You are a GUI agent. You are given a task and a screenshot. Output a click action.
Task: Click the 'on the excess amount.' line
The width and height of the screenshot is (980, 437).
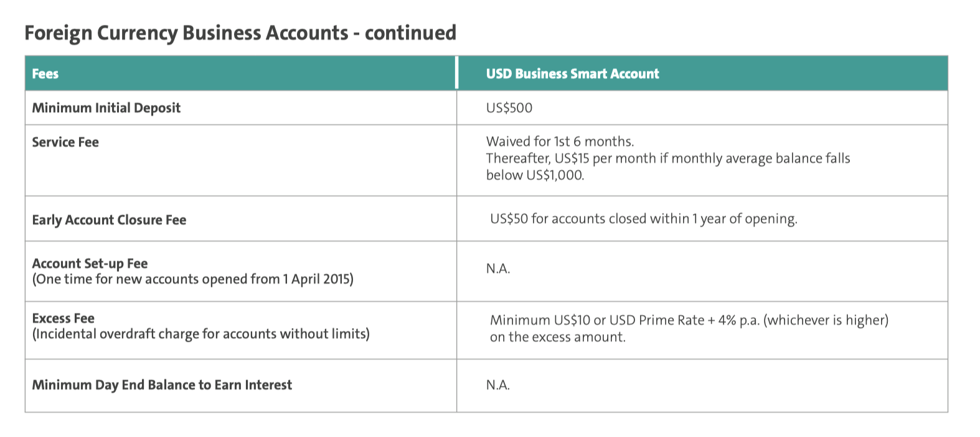(558, 337)
